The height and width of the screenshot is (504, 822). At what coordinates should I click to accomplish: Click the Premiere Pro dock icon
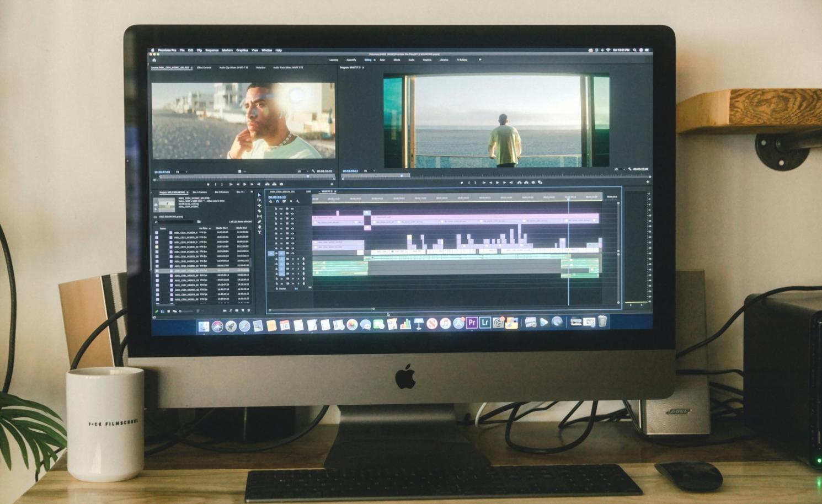coord(472,323)
